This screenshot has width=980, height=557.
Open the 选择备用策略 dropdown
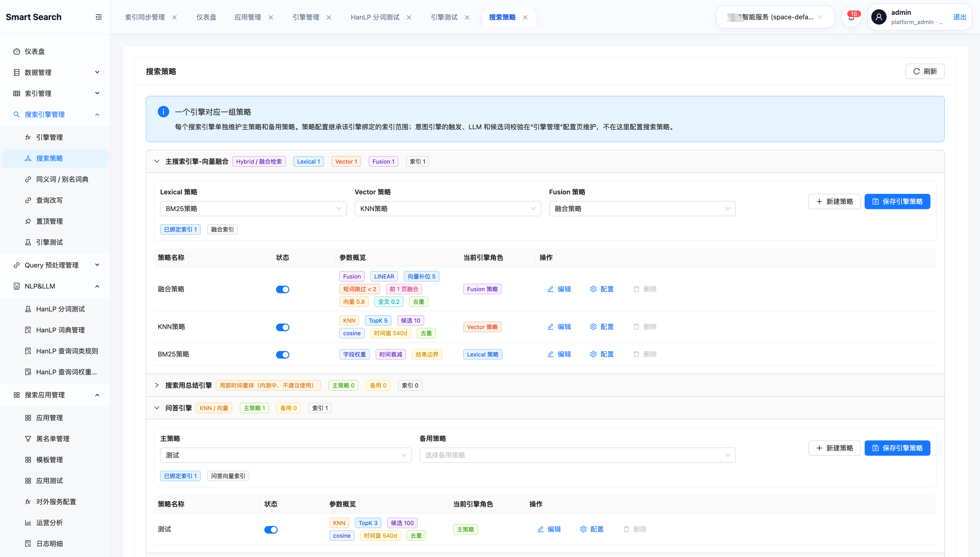point(577,455)
